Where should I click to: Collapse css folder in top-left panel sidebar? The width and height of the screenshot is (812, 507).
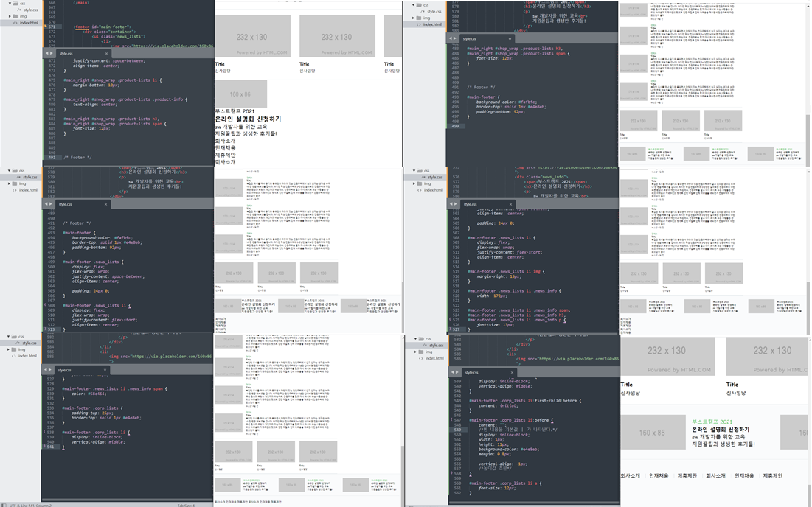[x=10, y=4]
